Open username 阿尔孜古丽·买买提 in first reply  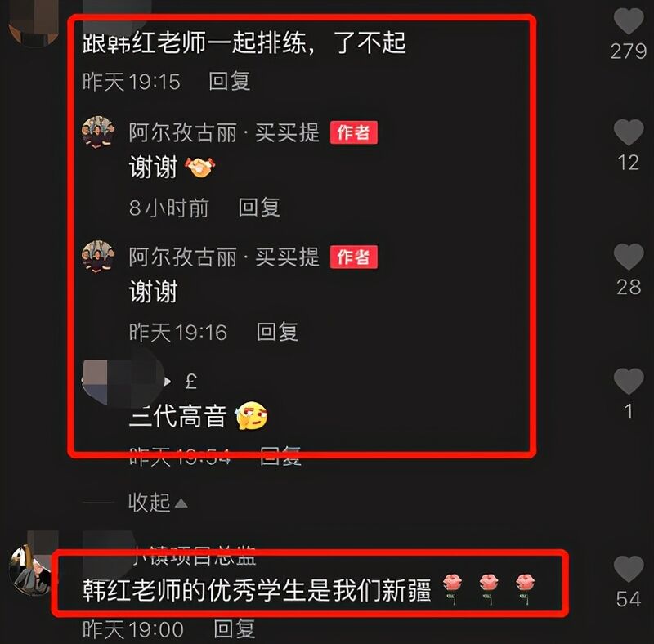tap(224, 132)
